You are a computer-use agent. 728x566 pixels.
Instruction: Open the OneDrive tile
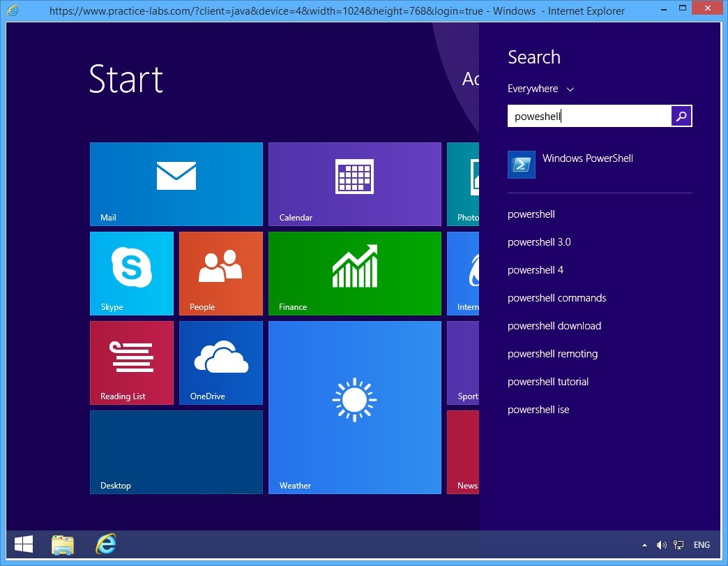tap(220, 362)
